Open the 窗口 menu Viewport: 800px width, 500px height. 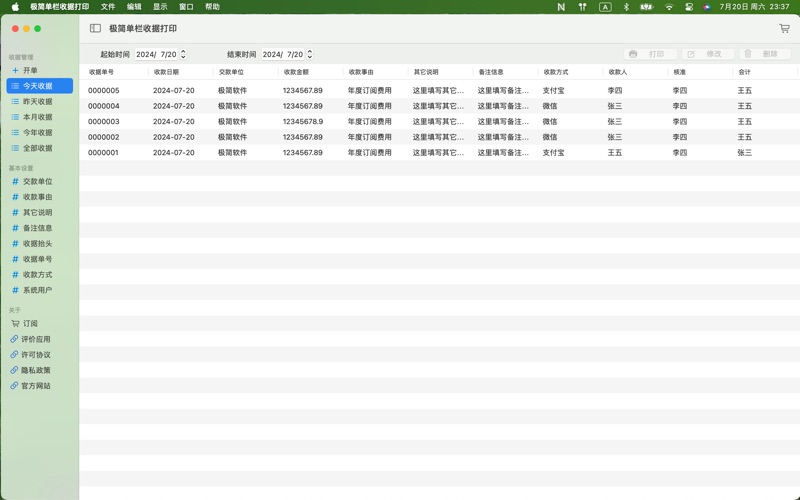186,7
